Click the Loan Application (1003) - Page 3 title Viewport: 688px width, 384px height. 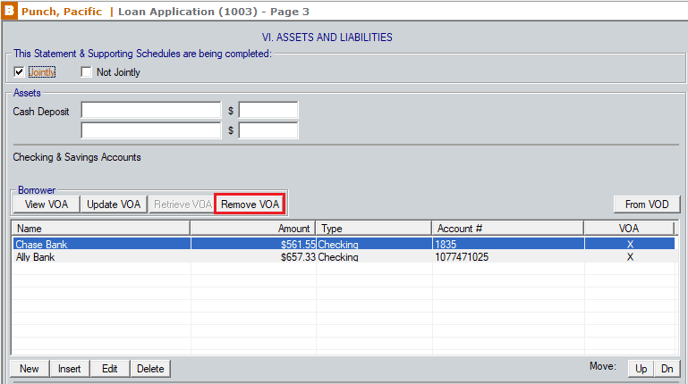click(x=214, y=11)
